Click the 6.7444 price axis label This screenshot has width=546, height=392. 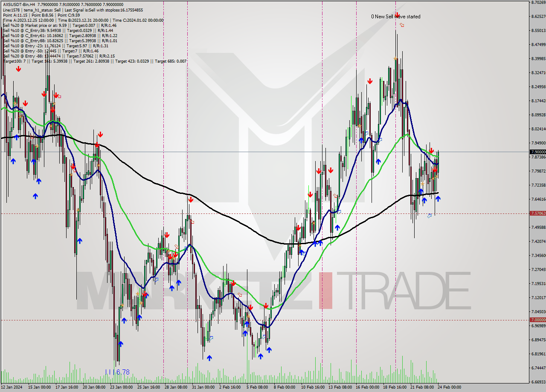tap(539, 368)
